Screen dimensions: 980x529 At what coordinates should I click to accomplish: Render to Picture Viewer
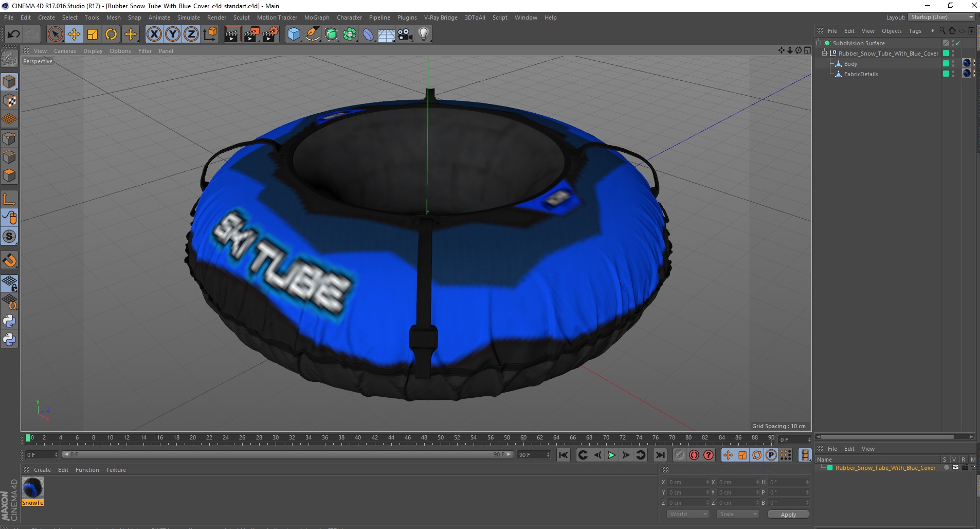pyautogui.click(x=251, y=34)
